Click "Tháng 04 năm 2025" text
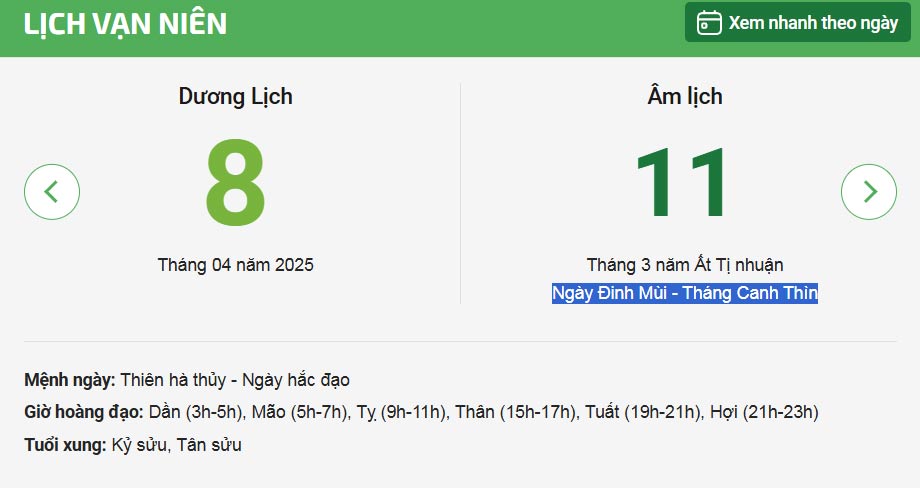 click(x=235, y=265)
